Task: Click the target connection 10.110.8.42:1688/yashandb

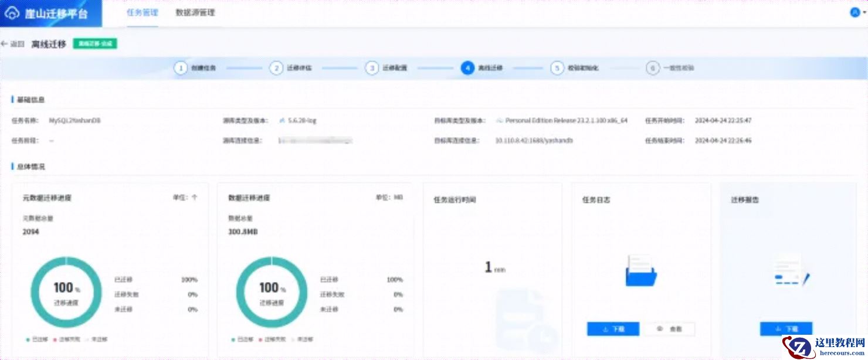Action: (x=534, y=141)
